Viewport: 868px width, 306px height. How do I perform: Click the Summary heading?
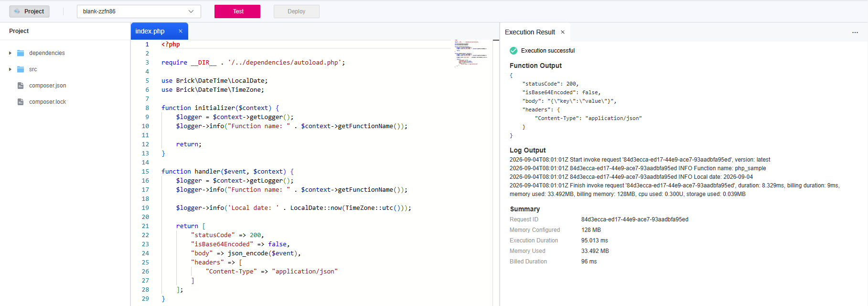[x=525, y=209]
